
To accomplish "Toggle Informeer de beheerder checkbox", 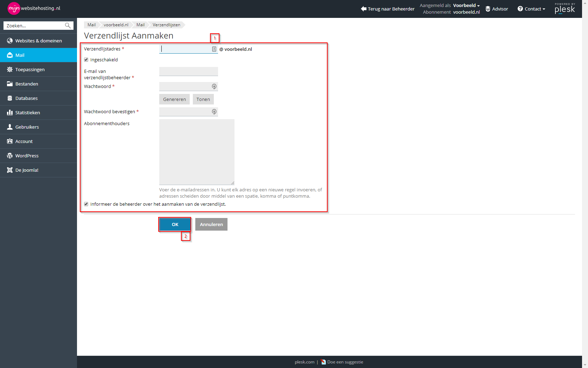I will (86, 204).
